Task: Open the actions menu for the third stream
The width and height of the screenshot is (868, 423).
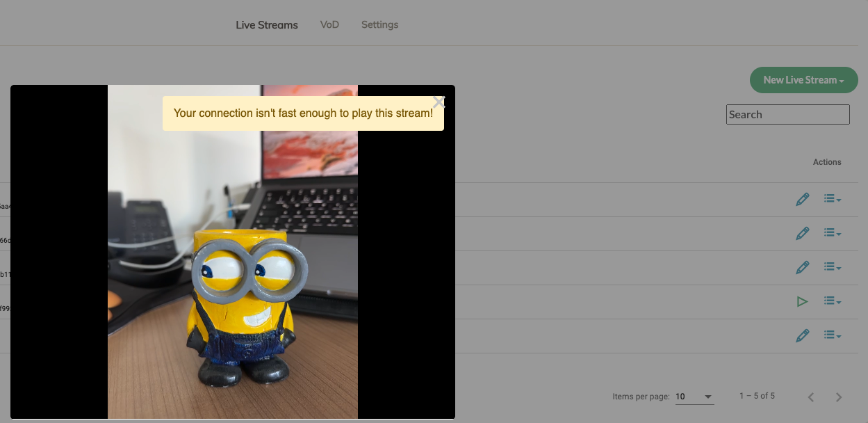Action: [831, 267]
